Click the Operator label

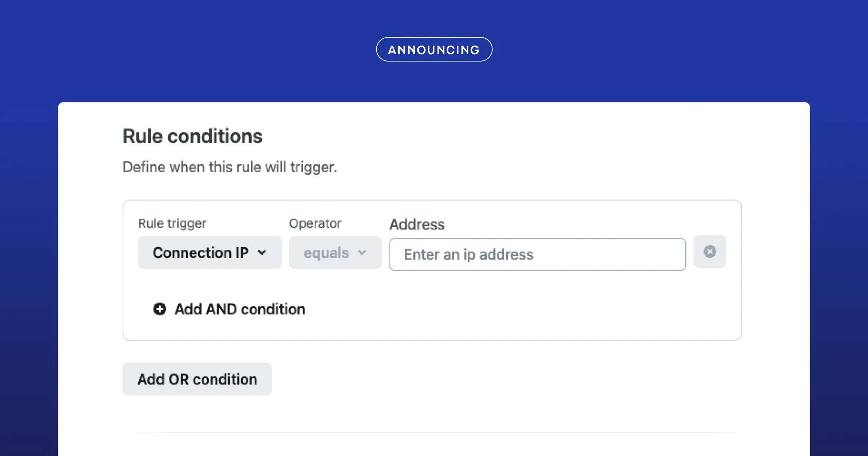pos(315,223)
